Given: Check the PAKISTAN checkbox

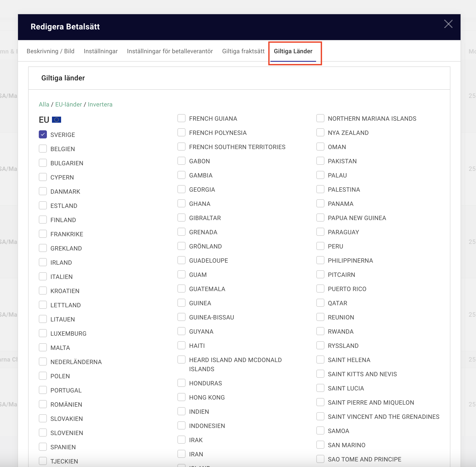Looking at the screenshot, I should point(320,161).
